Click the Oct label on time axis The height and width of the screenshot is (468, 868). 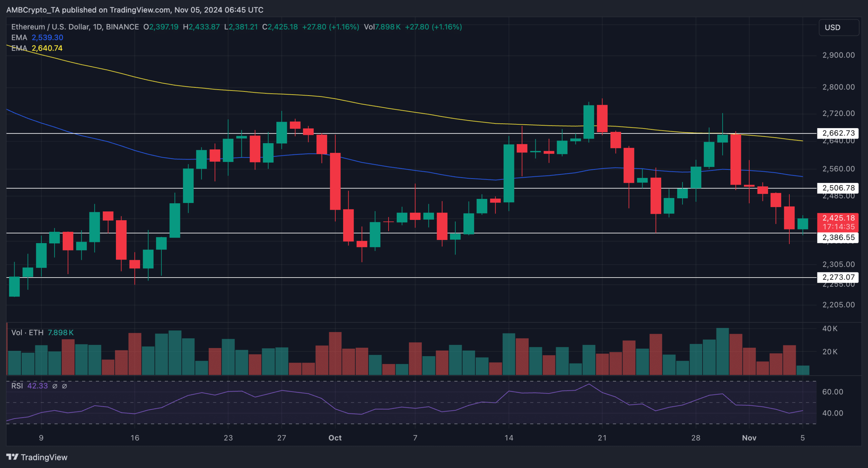pos(335,438)
